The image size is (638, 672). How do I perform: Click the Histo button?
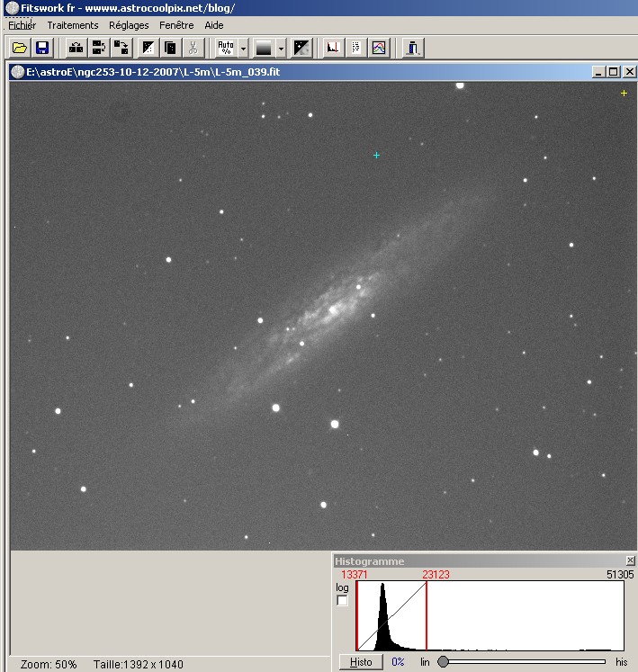pyautogui.click(x=361, y=662)
